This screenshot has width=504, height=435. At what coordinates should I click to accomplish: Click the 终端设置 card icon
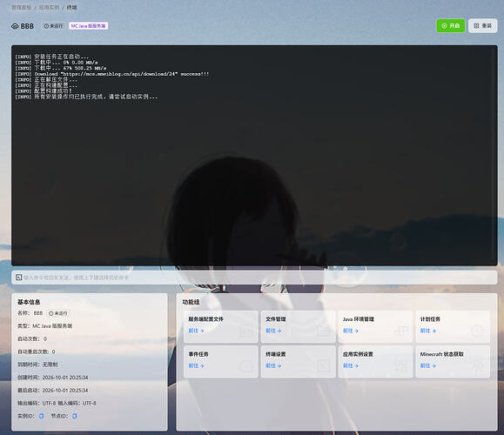323,365
